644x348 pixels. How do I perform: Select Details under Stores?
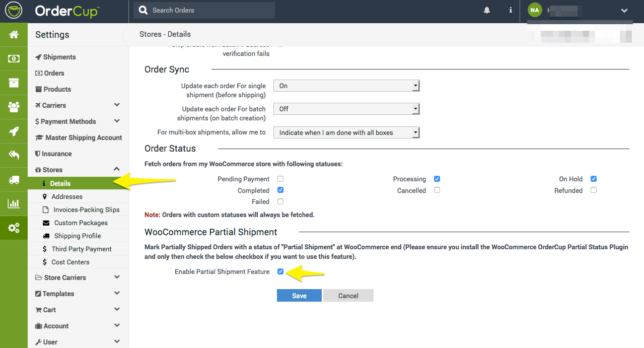point(78,183)
